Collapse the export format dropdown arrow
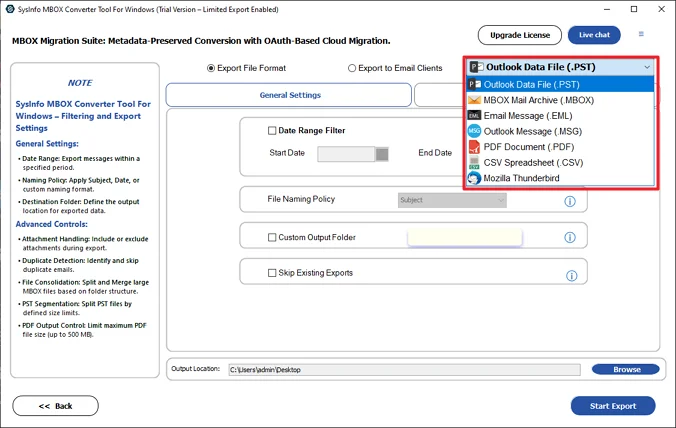The height and width of the screenshot is (428, 676). (x=647, y=67)
